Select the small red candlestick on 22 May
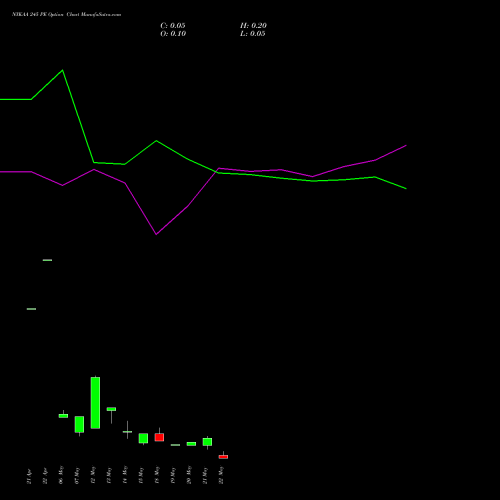This screenshot has height=500, width=500. click(x=223, y=457)
